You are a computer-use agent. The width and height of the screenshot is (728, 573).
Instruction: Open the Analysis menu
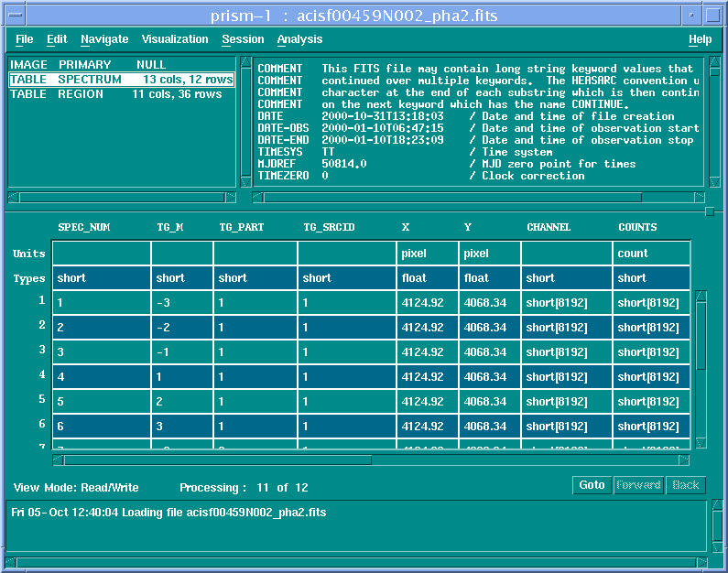pyautogui.click(x=300, y=39)
